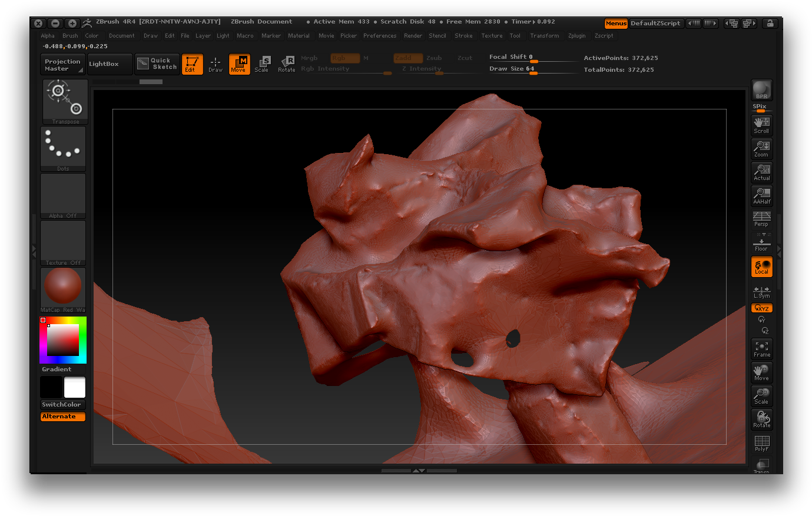Enable Zadd sculpt mode
The width and height of the screenshot is (812, 516).
click(x=408, y=58)
